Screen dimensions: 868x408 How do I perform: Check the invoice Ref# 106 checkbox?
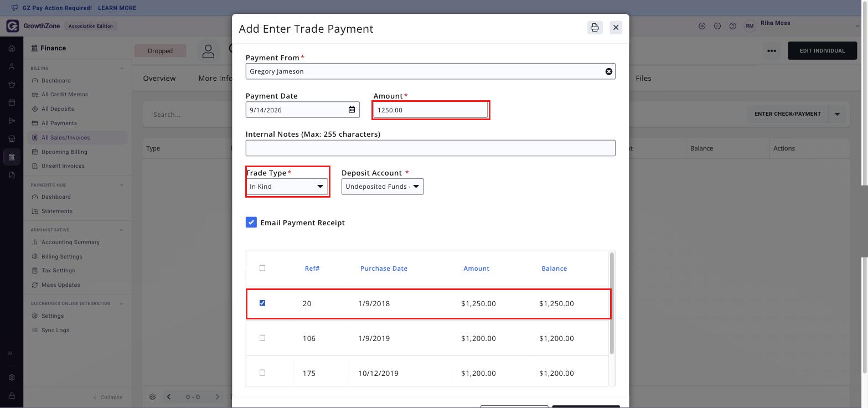click(x=262, y=338)
